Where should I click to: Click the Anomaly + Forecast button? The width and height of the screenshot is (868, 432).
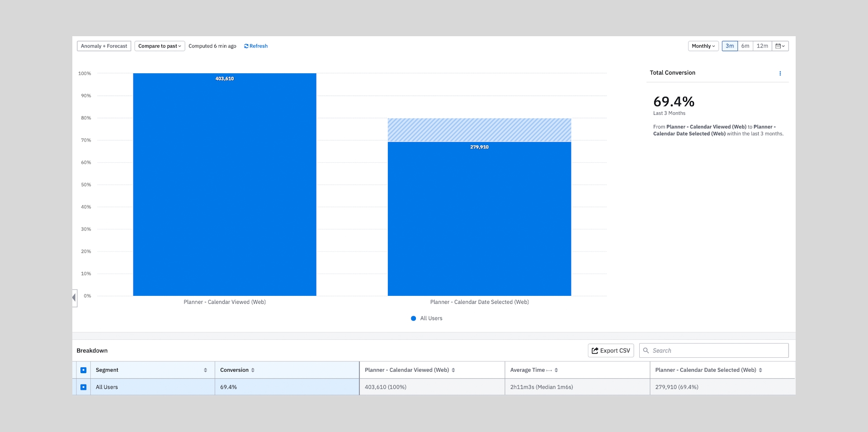(x=104, y=46)
